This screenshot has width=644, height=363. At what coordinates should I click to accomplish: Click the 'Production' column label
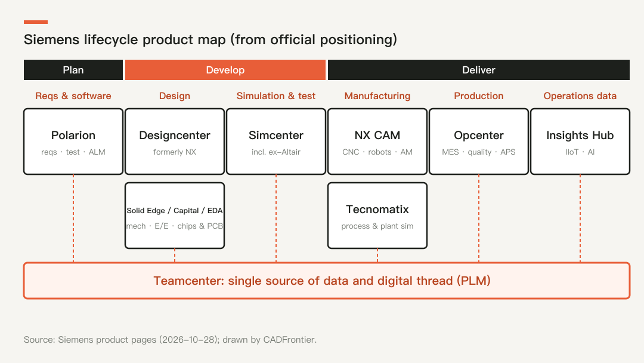click(478, 96)
